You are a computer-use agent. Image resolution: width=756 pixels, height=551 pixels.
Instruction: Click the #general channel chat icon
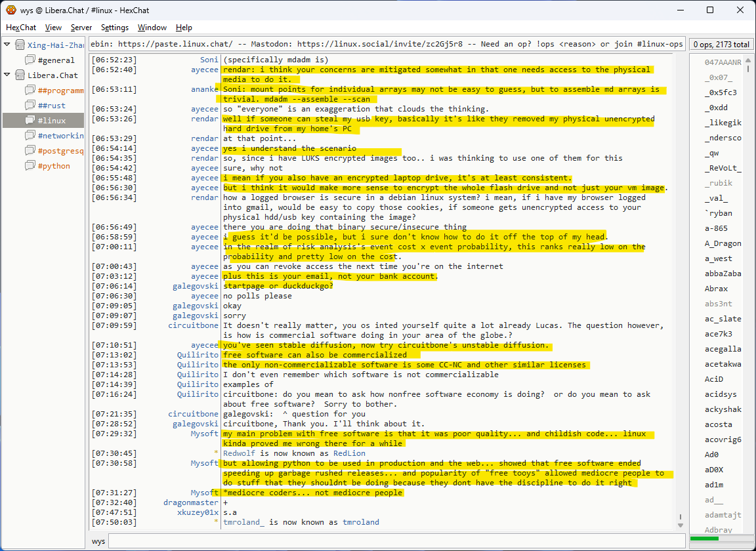tap(30, 60)
